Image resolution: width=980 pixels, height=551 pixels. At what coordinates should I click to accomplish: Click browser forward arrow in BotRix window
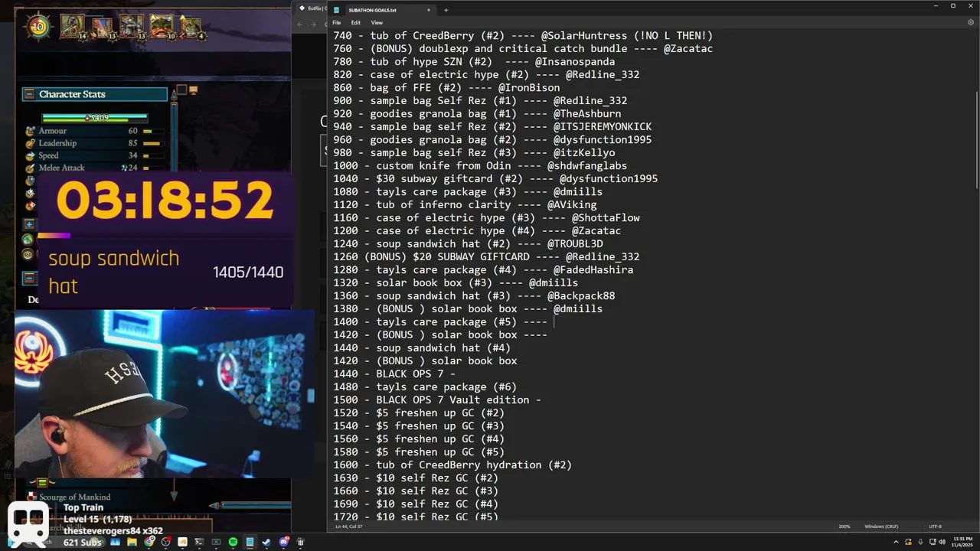pos(314,24)
